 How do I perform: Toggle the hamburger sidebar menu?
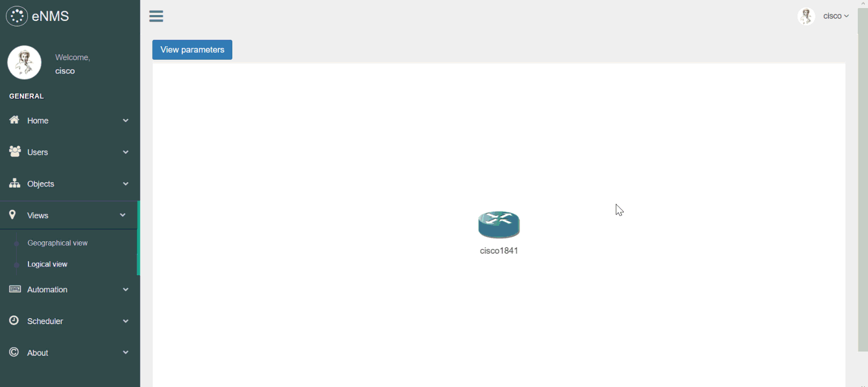point(156,16)
